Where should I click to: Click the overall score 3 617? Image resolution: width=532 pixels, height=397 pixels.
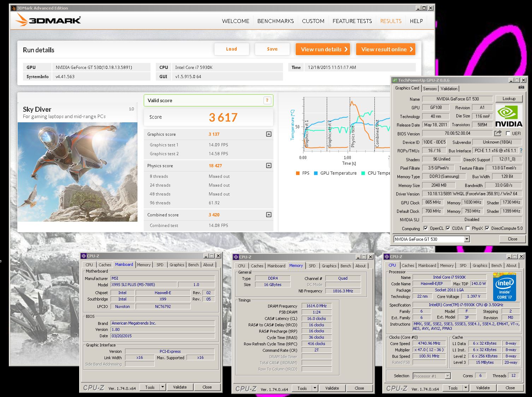click(223, 117)
